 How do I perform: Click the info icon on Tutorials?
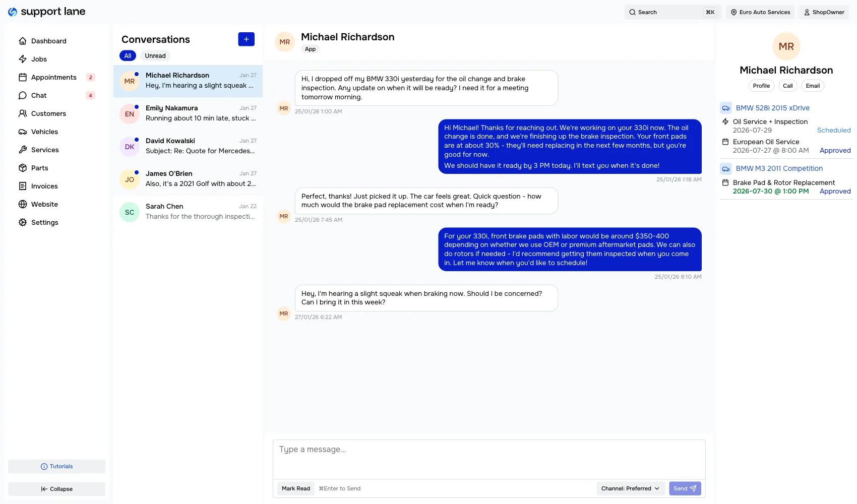coord(44,467)
